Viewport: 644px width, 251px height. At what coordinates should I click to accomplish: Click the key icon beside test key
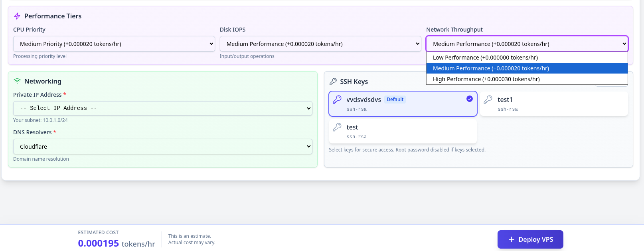tap(337, 127)
